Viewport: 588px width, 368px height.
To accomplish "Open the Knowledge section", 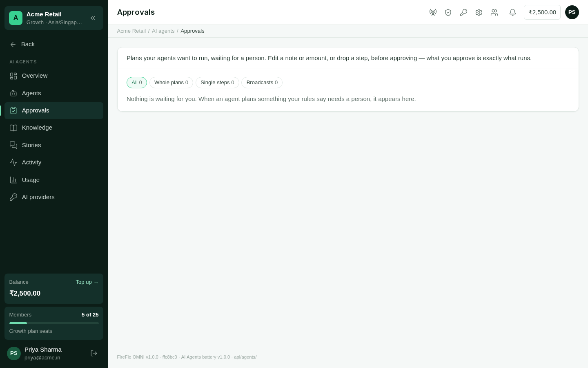I will [54, 128].
